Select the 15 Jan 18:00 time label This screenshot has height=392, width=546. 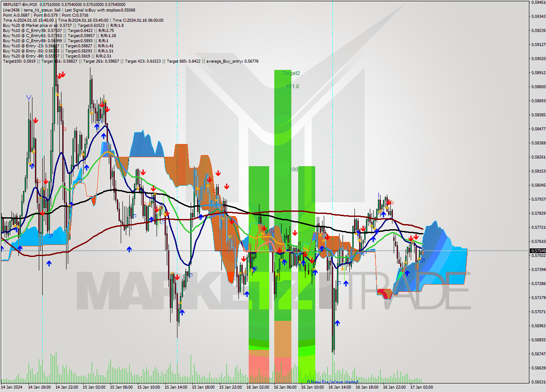click(203, 387)
